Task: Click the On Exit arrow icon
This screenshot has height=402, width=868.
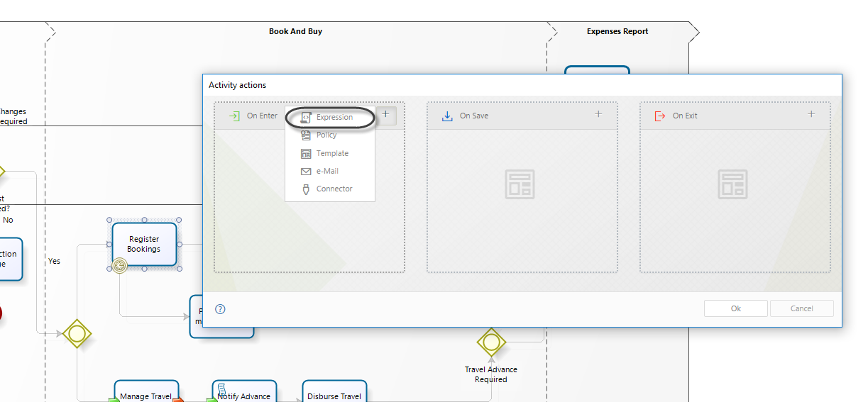Action: (x=660, y=116)
